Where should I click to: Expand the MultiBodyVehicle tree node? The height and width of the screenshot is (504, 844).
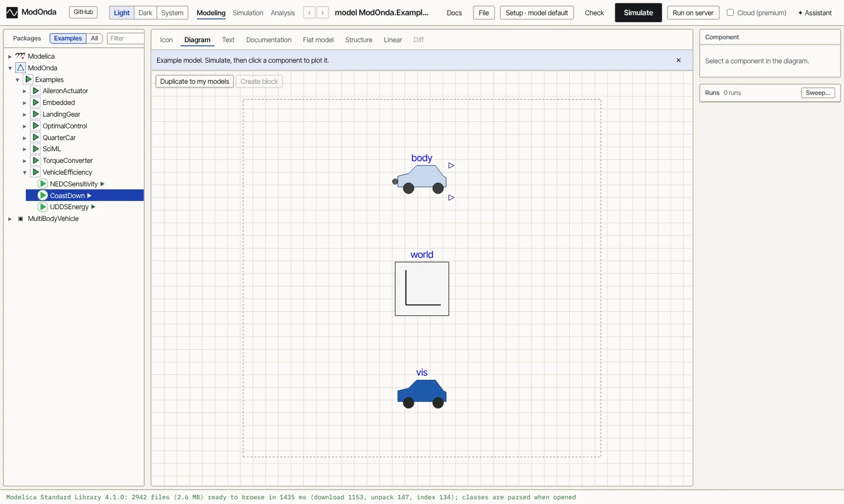pyautogui.click(x=10, y=219)
